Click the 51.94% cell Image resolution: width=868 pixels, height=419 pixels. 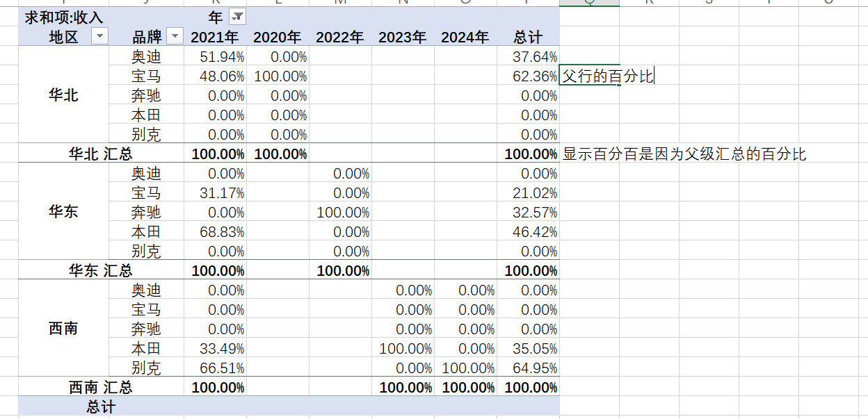[x=215, y=56]
